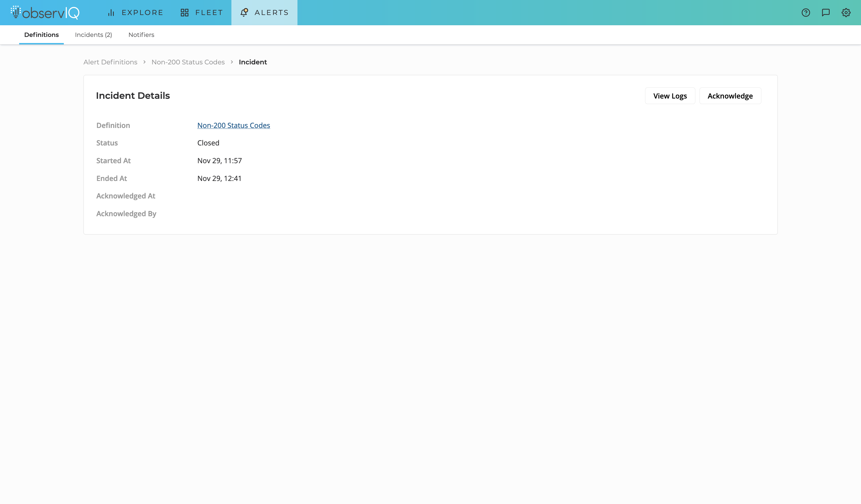Go to Non-200 Status Codes breadcrumb
Screen dimensions: 861x504
(x=188, y=62)
